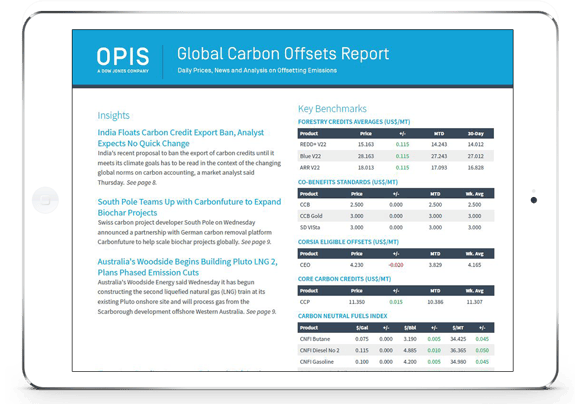Click the OPIS logo in the header

click(x=123, y=60)
